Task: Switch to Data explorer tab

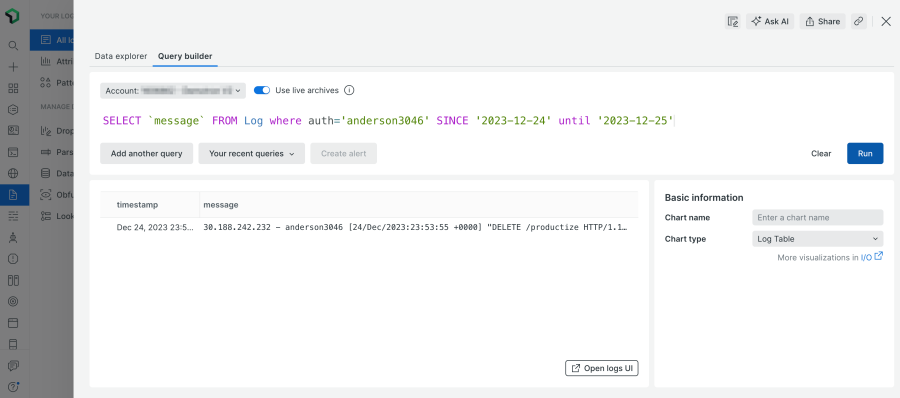Action: coord(121,56)
